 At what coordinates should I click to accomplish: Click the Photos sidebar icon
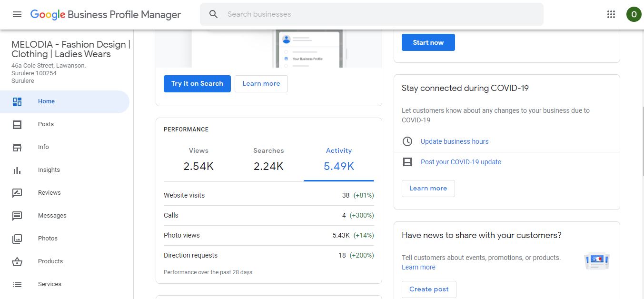(x=17, y=239)
